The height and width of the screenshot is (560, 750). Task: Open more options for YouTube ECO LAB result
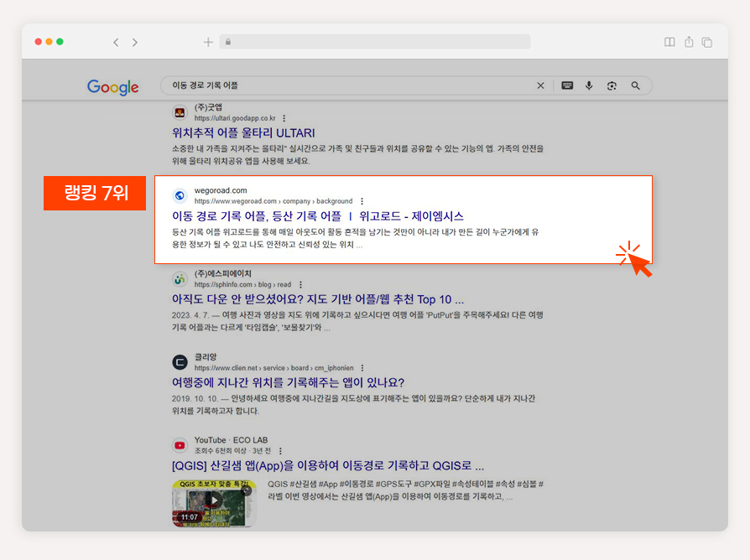280,451
